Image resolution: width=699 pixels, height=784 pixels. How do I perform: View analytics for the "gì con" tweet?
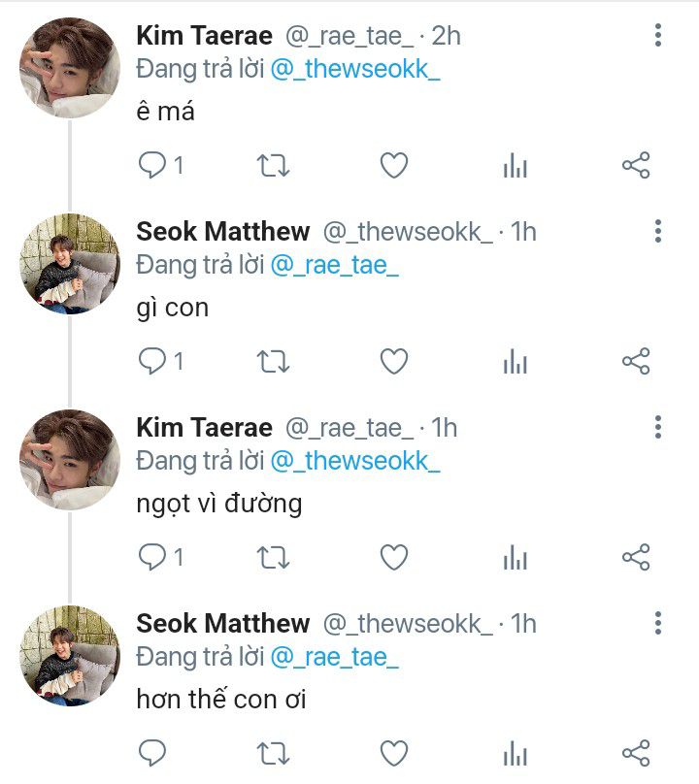pyautogui.click(x=516, y=362)
